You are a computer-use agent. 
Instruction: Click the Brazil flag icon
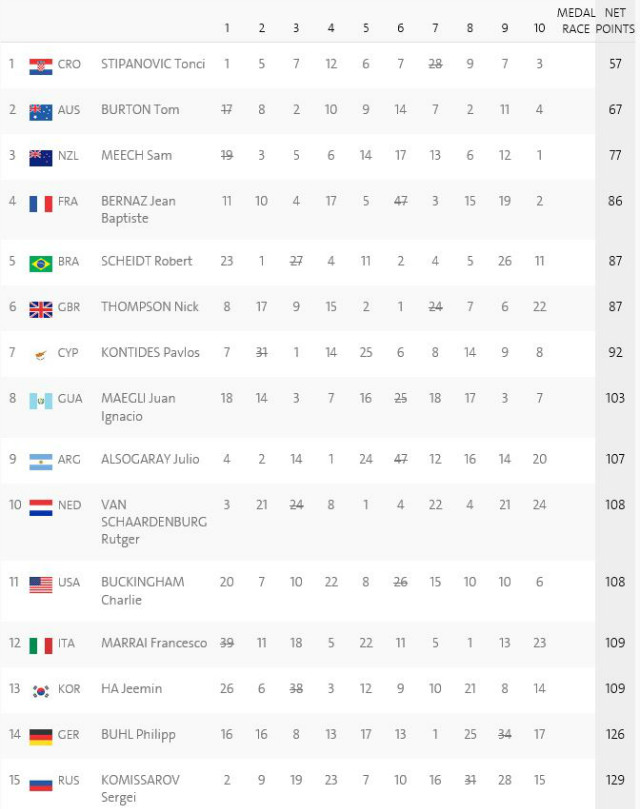point(41,264)
